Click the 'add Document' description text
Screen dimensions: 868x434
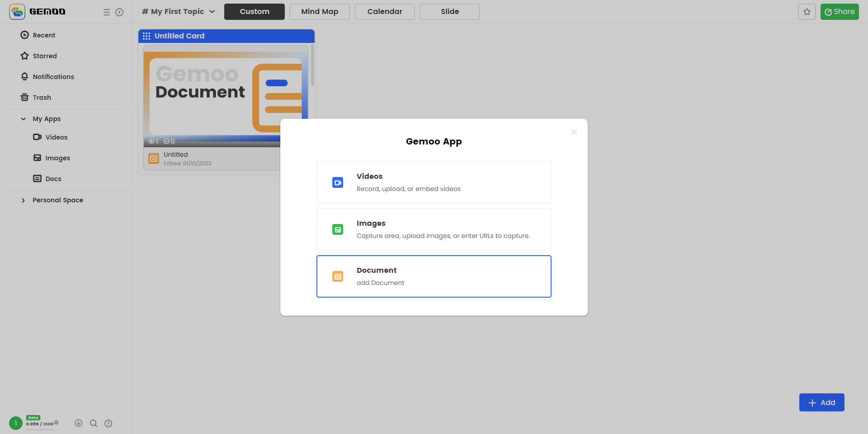pyautogui.click(x=381, y=283)
